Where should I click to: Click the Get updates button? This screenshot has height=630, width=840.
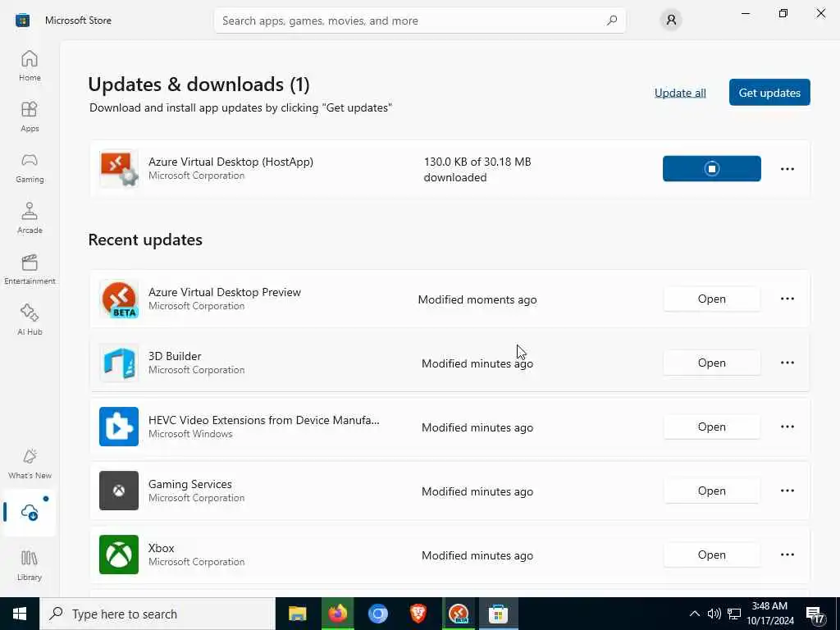tap(769, 93)
